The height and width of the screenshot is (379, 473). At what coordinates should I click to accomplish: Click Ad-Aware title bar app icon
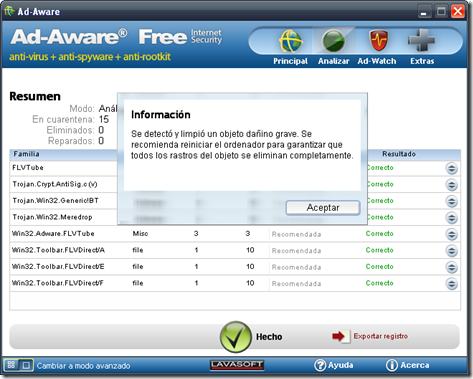(9, 11)
